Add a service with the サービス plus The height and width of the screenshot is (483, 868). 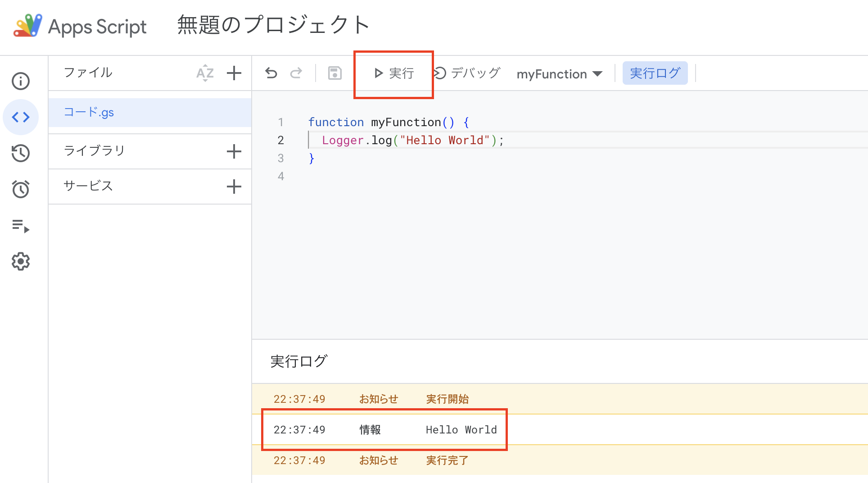(x=234, y=186)
